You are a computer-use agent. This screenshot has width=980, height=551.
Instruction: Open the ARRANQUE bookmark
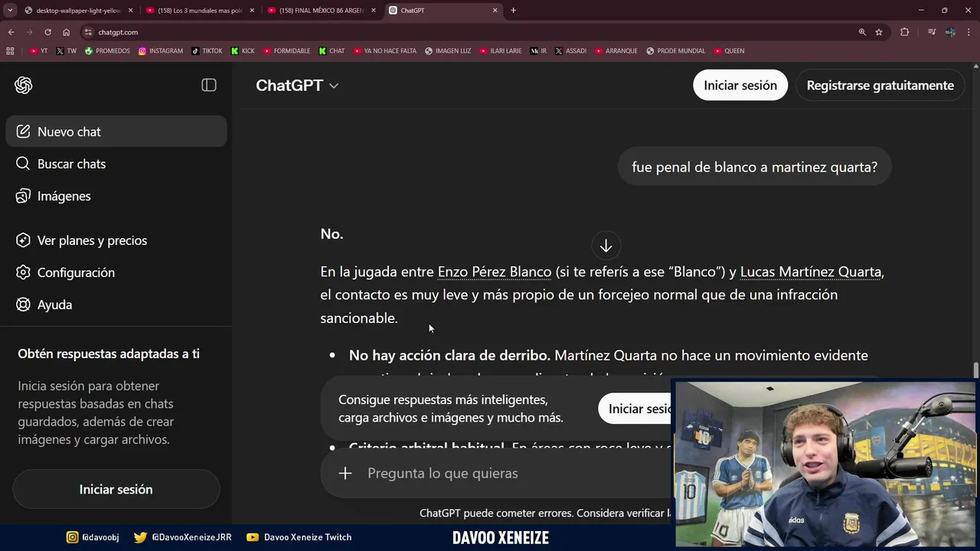tap(616, 51)
